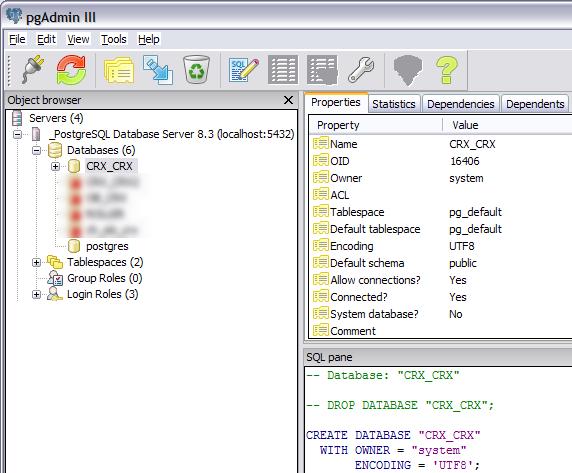Viewport: 572px width, 473px height.
Task: Open object properties with the yellow sheets icon
Action: tap(119, 70)
